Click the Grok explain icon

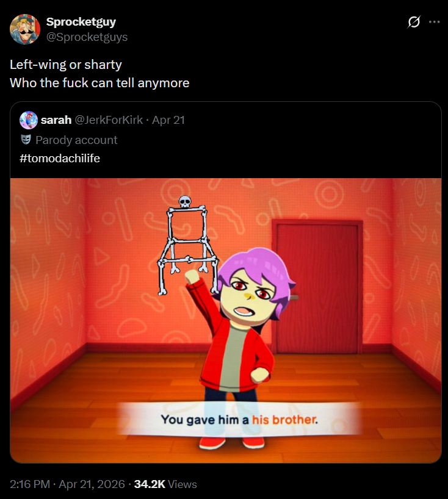pyautogui.click(x=414, y=22)
